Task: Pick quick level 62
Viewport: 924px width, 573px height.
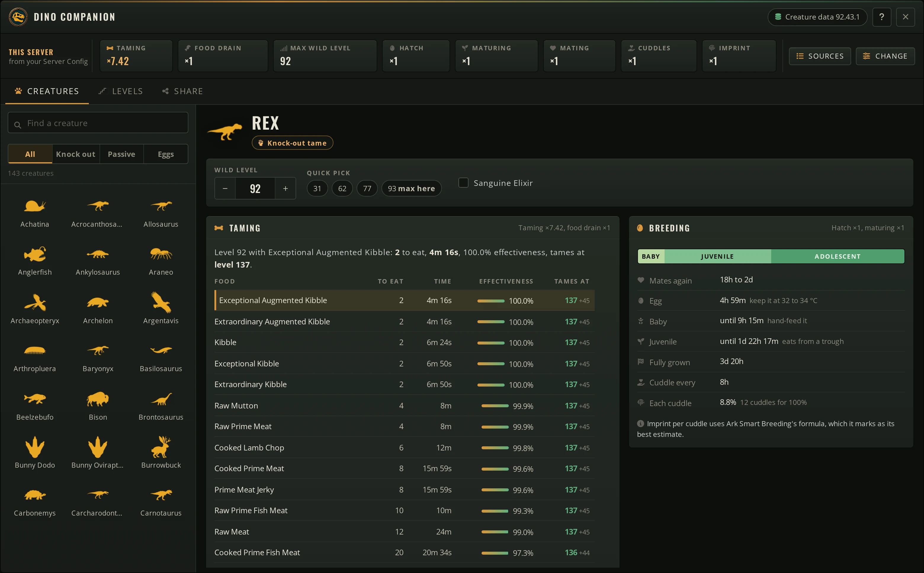Action: [342, 188]
